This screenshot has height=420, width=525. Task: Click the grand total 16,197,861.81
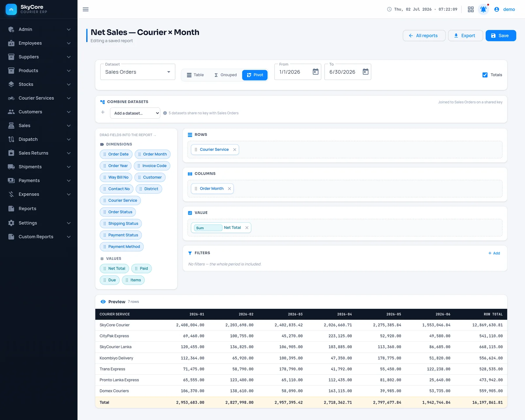pos(487,403)
